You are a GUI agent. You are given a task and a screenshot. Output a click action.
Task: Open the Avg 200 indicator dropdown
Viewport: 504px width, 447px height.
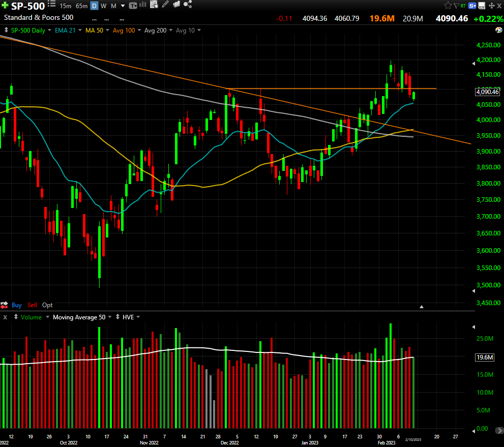coord(171,30)
